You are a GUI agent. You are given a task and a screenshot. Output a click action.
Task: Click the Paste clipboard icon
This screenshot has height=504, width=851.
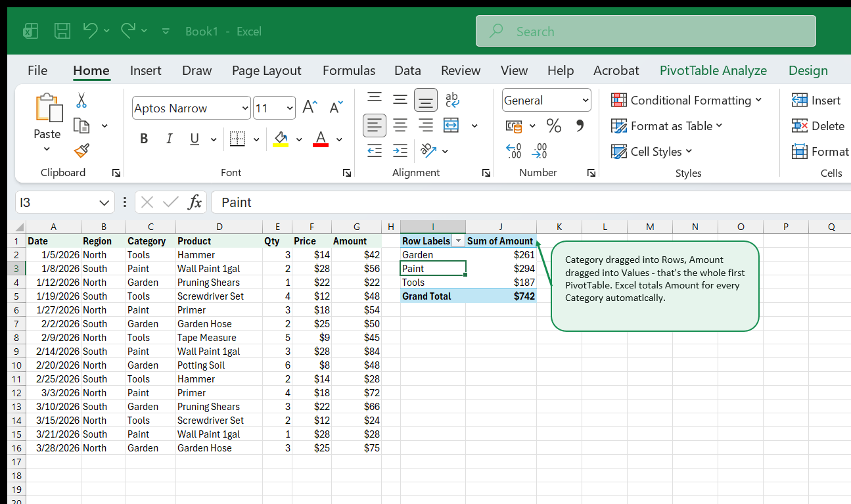pyautogui.click(x=48, y=108)
